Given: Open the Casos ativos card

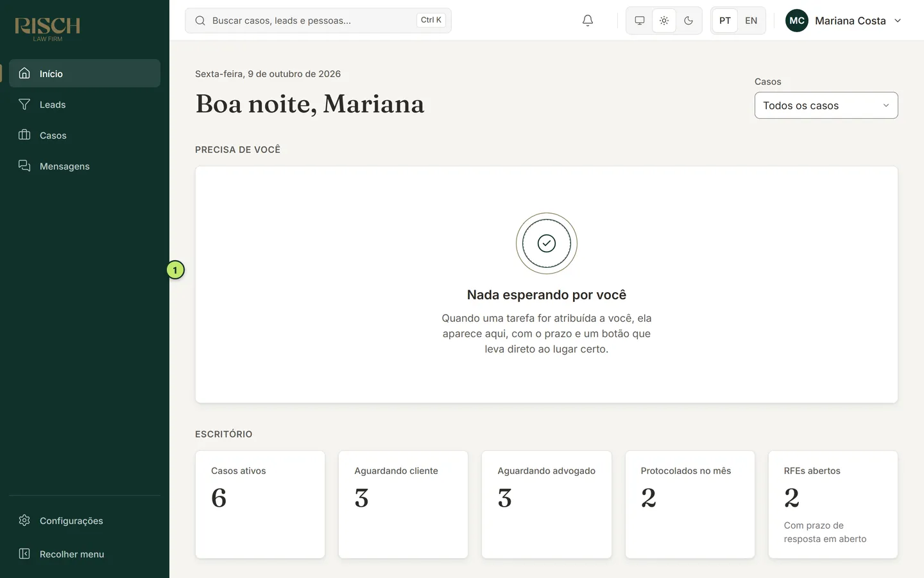Looking at the screenshot, I should point(260,505).
